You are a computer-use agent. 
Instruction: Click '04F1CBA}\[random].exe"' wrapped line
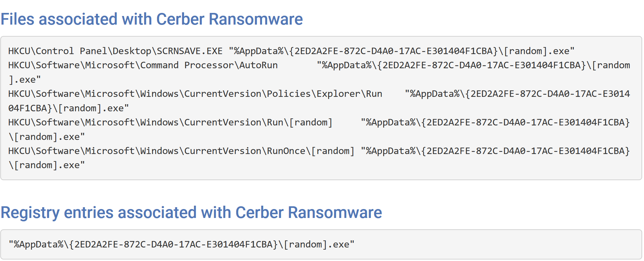68,108
